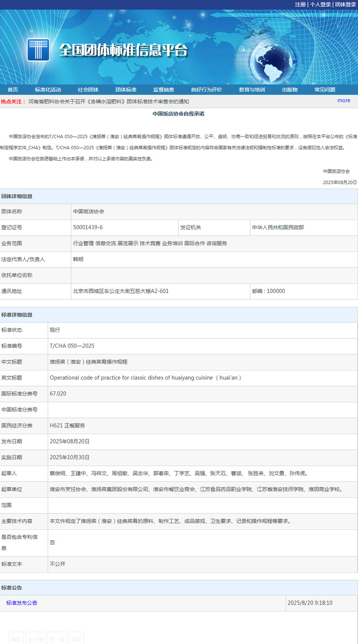Open the 团体标准 navigation menu item

[126, 90]
